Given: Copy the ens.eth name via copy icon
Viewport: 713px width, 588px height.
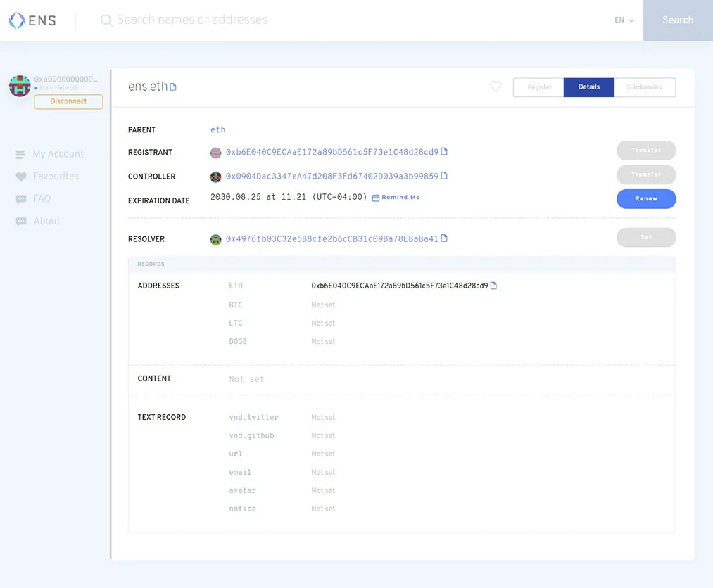Looking at the screenshot, I should tap(173, 87).
